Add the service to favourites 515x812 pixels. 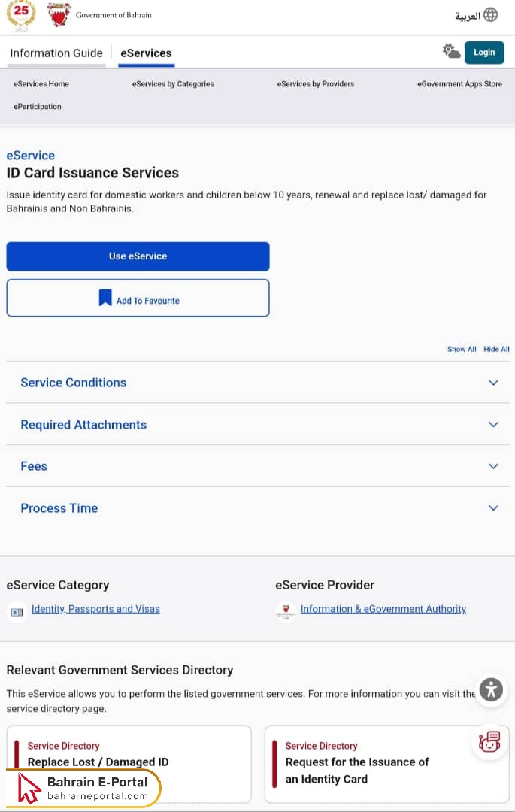[138, 298]
